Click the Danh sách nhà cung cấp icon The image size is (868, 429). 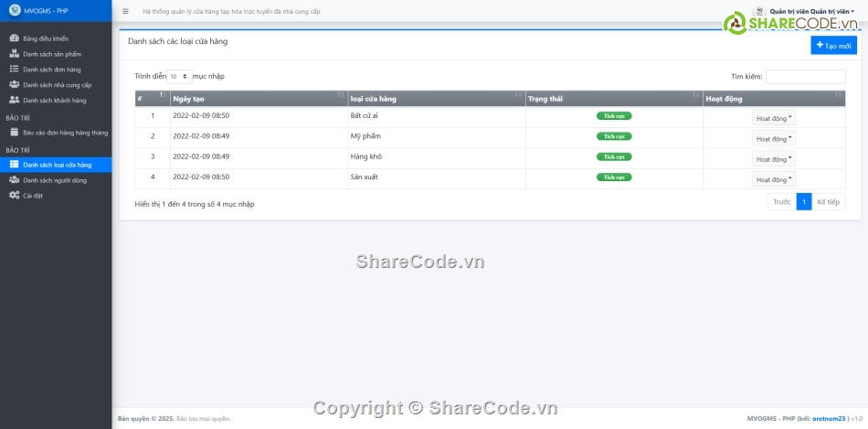point(14,84)
